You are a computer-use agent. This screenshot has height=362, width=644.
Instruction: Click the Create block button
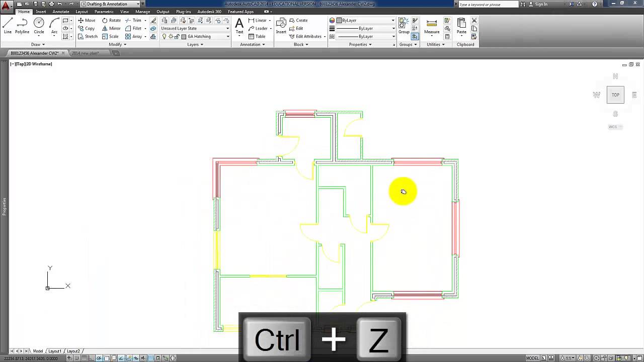coord(299,21)
